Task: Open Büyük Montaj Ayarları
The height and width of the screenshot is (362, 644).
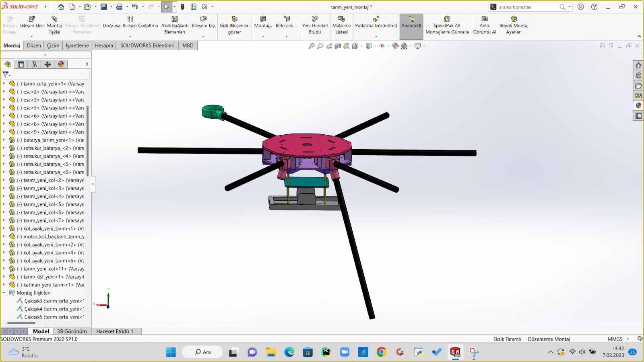Action: coord(514,25)
